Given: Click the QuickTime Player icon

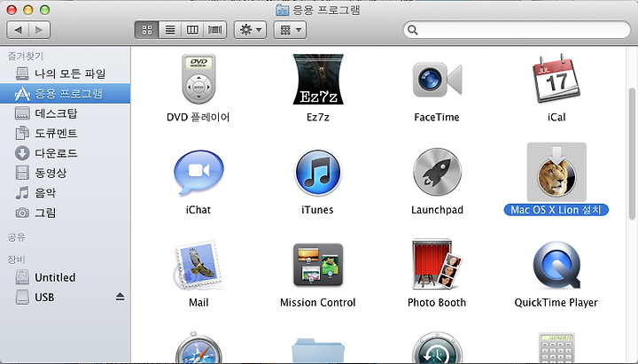Looking at the screenshot, I should pos(556,265).
